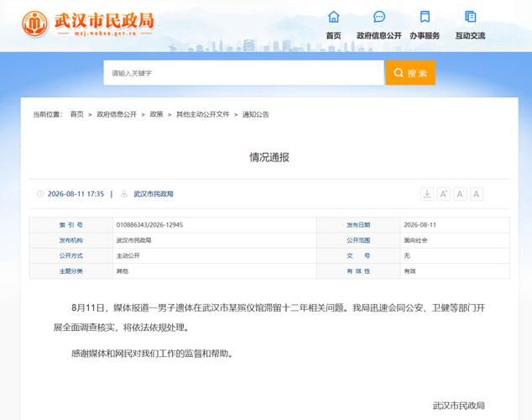Open 通知公告 breadcrumb link
This screenshot has width=532, height=420.
(255, 114)
